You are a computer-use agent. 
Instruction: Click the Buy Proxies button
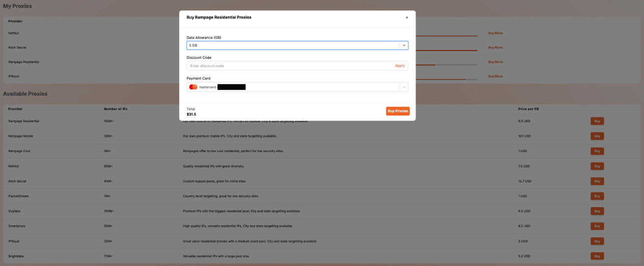pos(398,111)
